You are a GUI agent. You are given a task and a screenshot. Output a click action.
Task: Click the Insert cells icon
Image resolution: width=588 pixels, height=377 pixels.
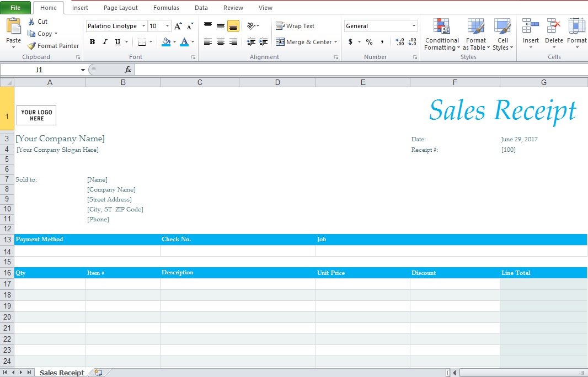point(531,26)
